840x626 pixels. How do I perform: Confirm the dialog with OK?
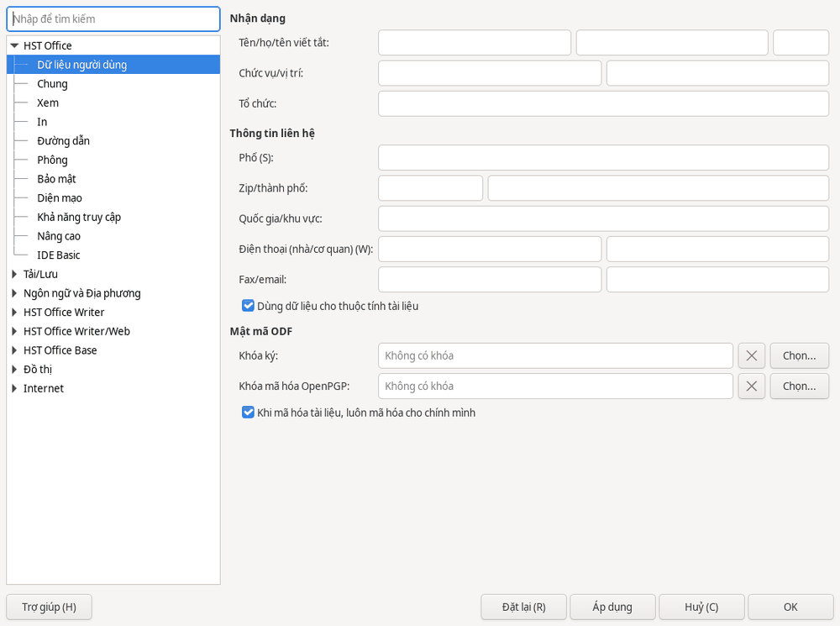(790, 608)
